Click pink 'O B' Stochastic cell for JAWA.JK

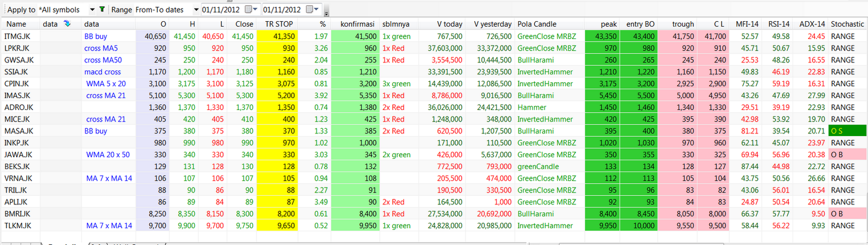click(x=847, y=154)
